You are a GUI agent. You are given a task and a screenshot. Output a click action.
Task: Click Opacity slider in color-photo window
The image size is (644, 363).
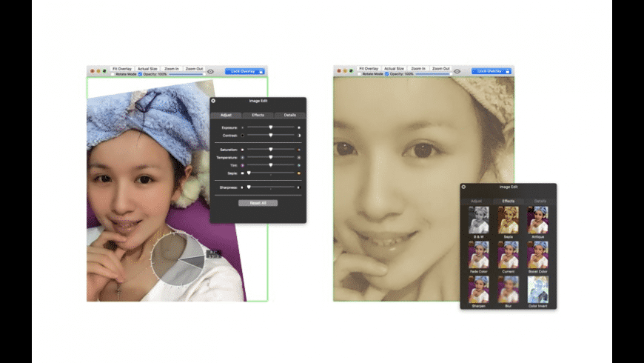pyautogui.click(x=186, y=74)
